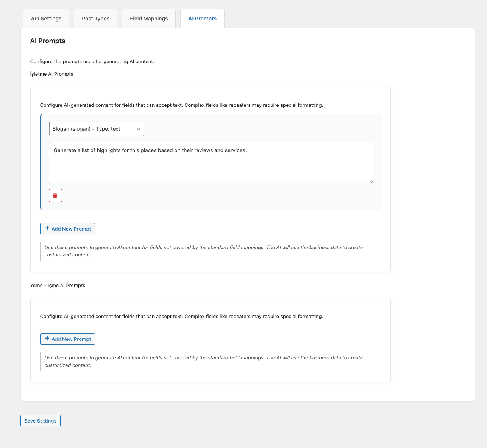The height and width of the screenshot is (448, 487).
Task: Add a new prompt under Yeme - İçme
Action: tap(68, 339)
